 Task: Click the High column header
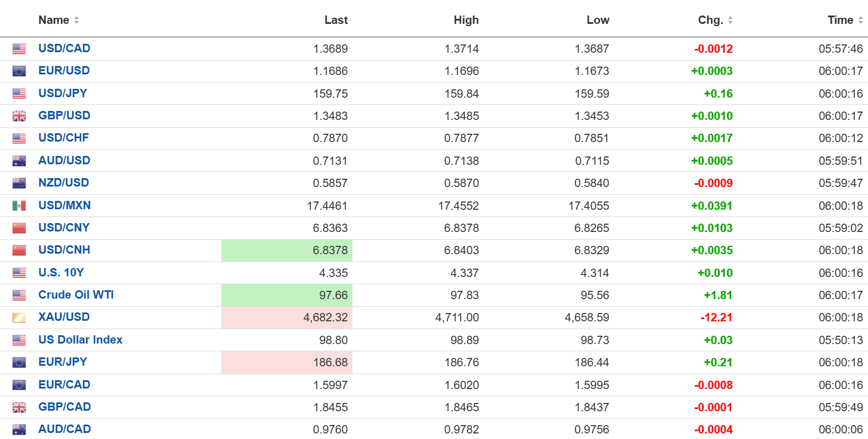pyautogui.click(x=466, y=20)
